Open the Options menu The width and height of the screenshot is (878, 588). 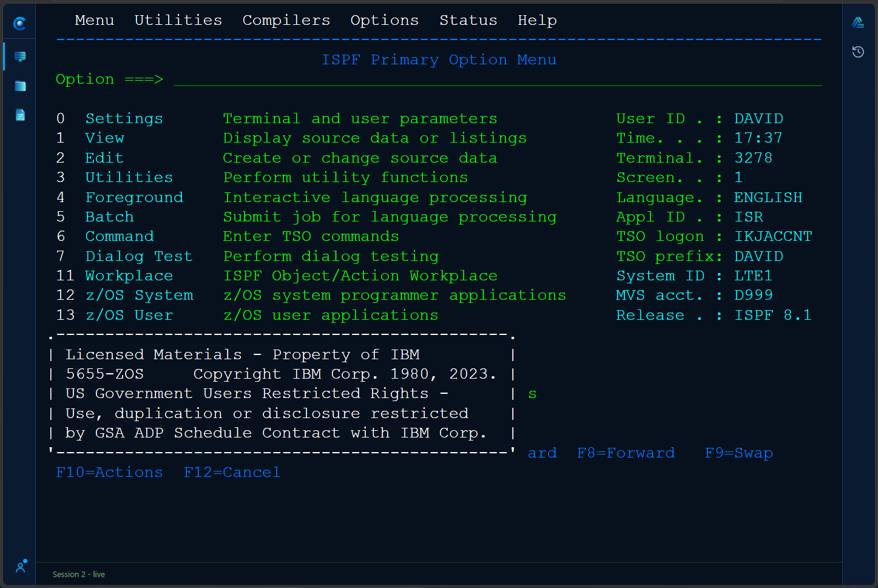point(384,21)
